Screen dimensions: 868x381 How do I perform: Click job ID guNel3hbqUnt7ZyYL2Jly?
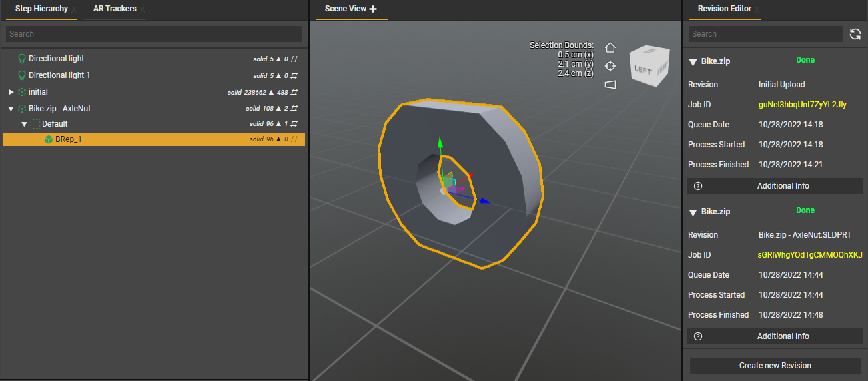click(803, 105)
